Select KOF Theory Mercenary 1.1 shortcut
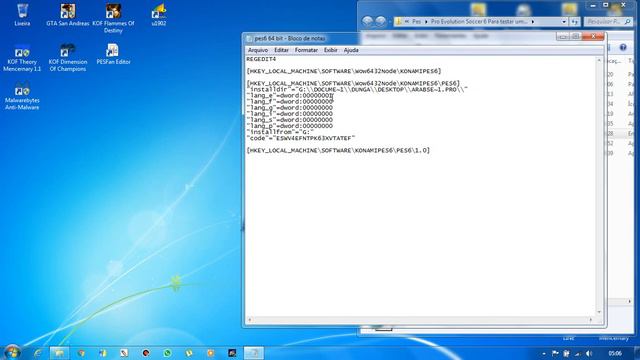This screenshot has height=360, width=640. click(x=22, y=57)
